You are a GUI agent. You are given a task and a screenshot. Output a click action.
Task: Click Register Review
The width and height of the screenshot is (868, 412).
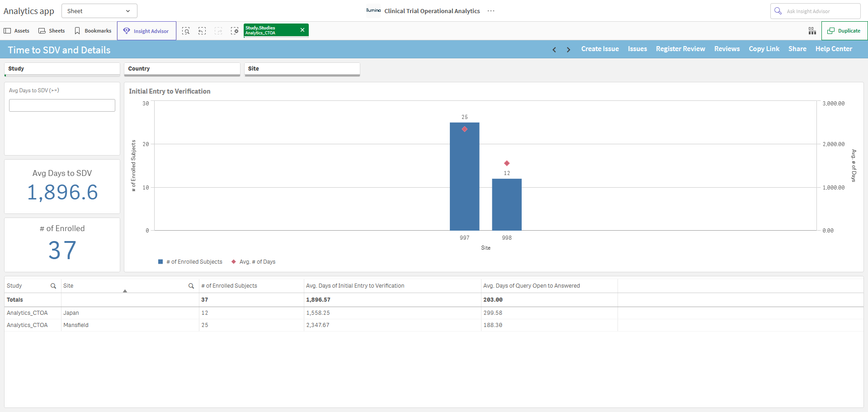680,49
